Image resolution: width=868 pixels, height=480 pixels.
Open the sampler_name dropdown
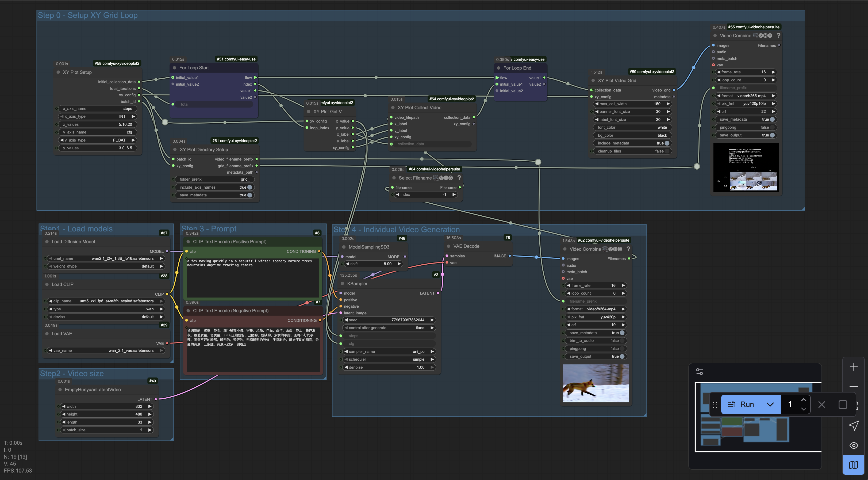(x=389, y=352)
